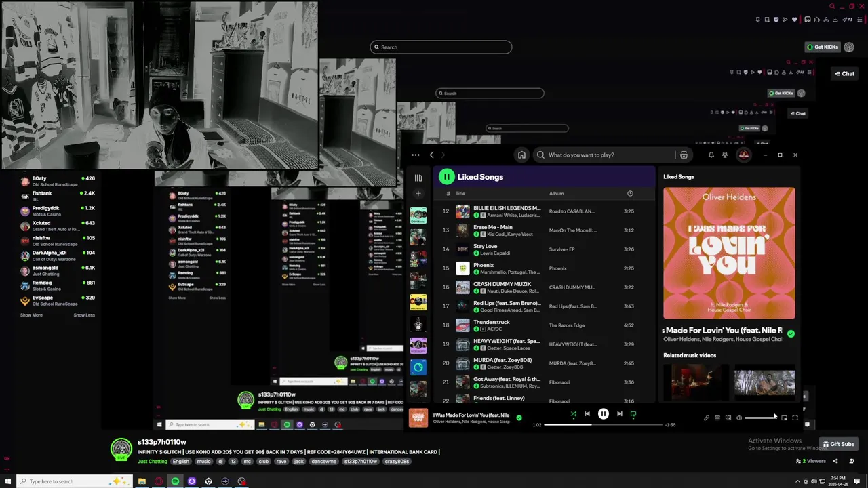868x488 pixels.
Task: Open Oliver Heldens album art in Now Playing
Action: tap(729, 253)
